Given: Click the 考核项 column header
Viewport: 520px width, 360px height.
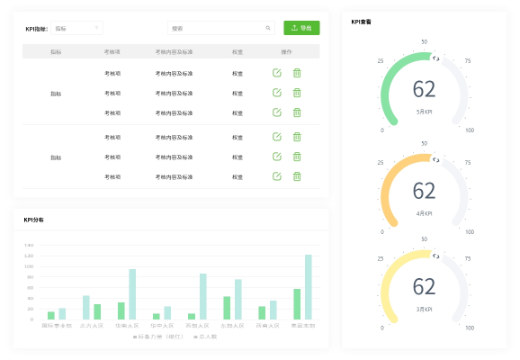Looking at the screenshot, I should point(112,52).
